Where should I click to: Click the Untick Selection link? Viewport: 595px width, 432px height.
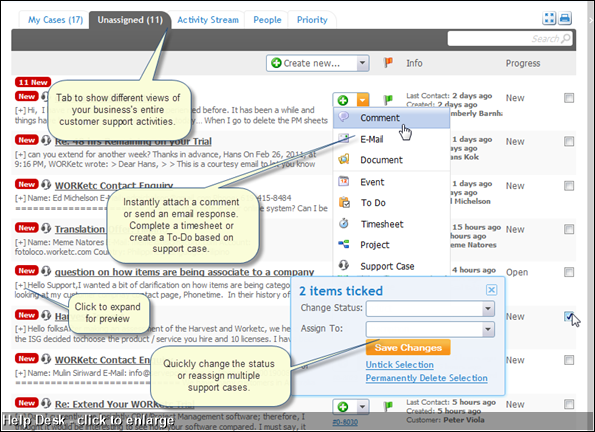(400, 365)
